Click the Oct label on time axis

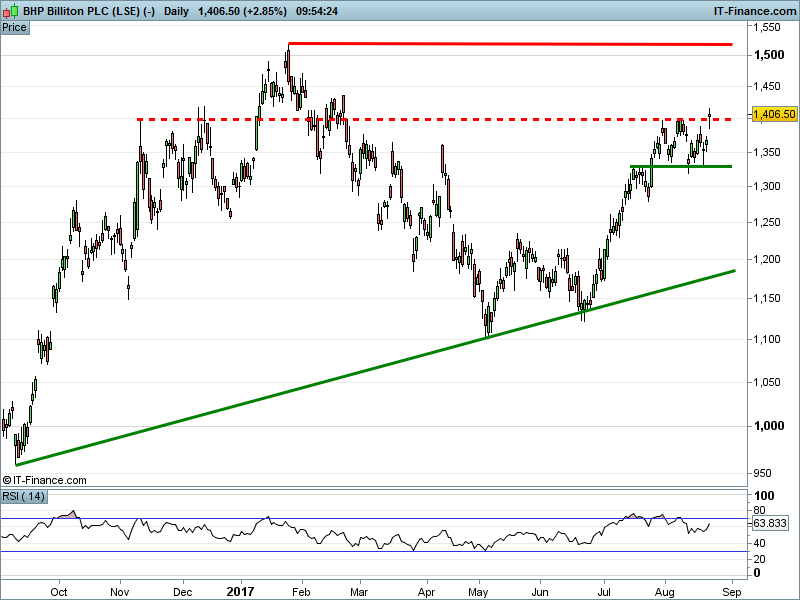pos(59,592)
